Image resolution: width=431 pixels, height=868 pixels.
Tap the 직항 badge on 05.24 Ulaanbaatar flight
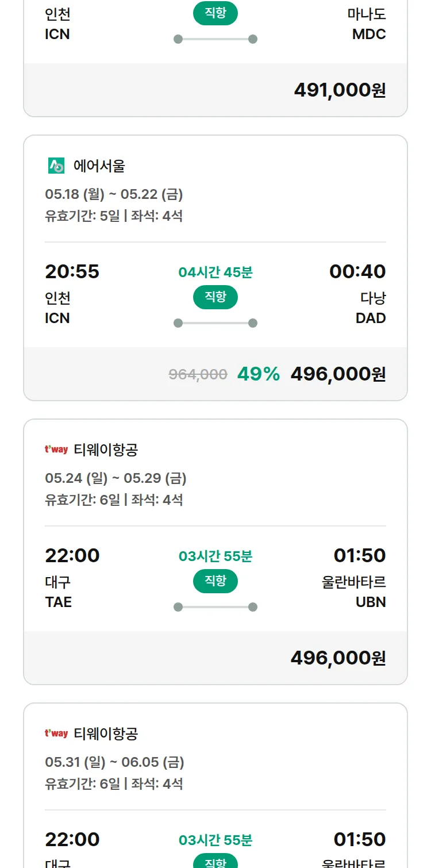pyautogui.click(x=215, y=581)
